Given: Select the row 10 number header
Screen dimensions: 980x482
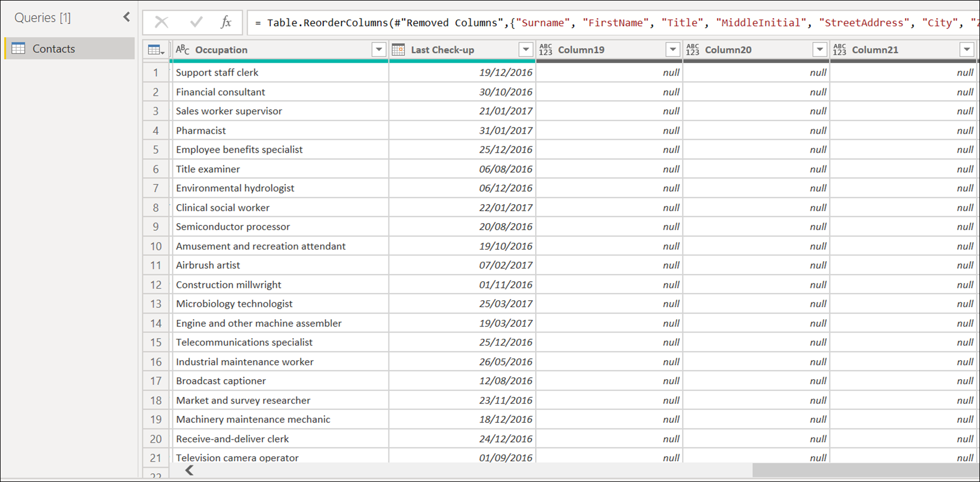Looking at the screenshot, I should coord(156,246).
